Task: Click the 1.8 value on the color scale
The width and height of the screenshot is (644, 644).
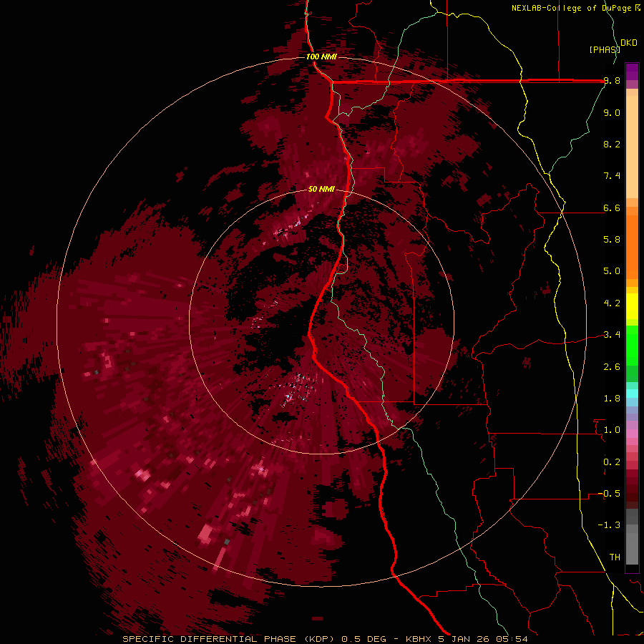Action: 612,399
